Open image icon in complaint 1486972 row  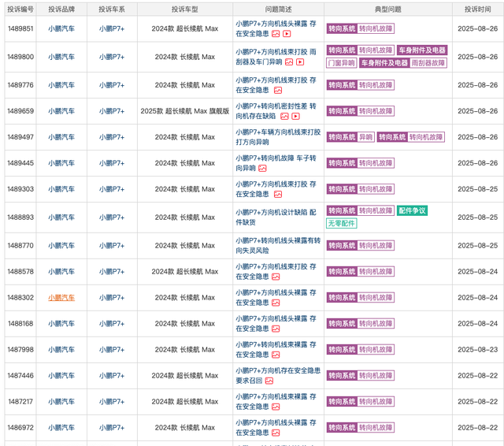point(276,433)
